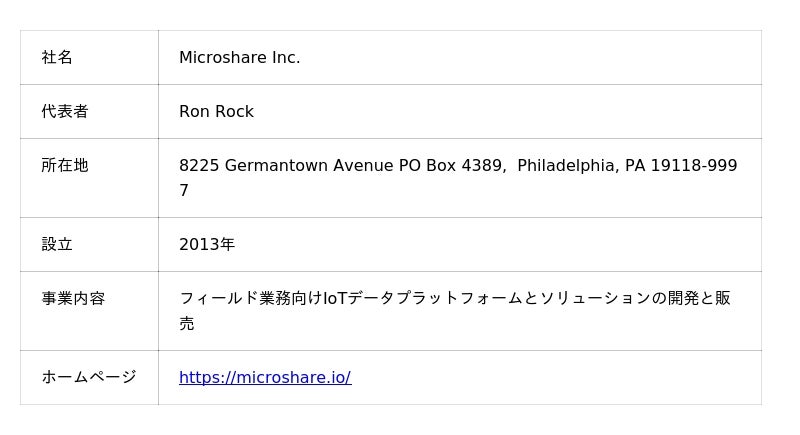Click the 売 character on the second line

pyautogui.click(x=187, y=324)
